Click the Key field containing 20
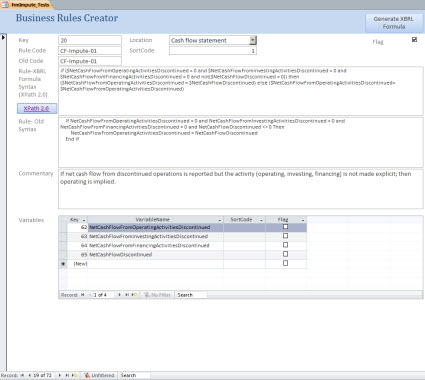425x380 pixels. click(90, 40)
